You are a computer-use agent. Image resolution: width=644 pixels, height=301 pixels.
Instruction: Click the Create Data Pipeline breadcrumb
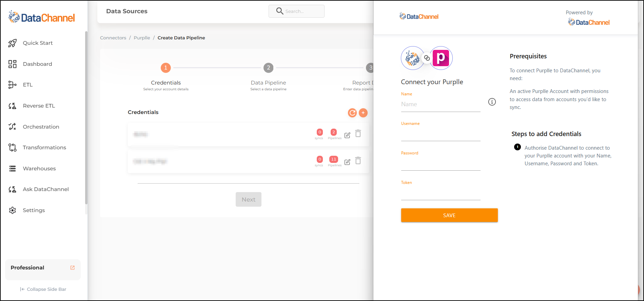tap(181, 38)
